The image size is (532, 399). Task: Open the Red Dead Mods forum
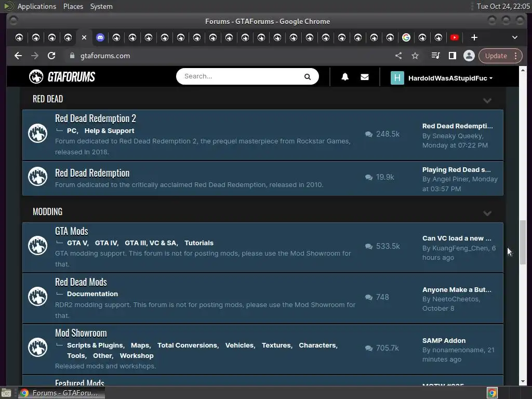[81, 282]
